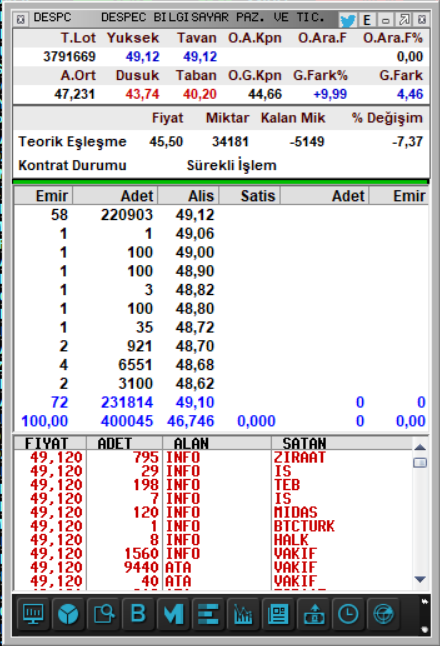Click the T.Lot value 3791669
Screen dimensions: 440x646
tap(70, 56)
